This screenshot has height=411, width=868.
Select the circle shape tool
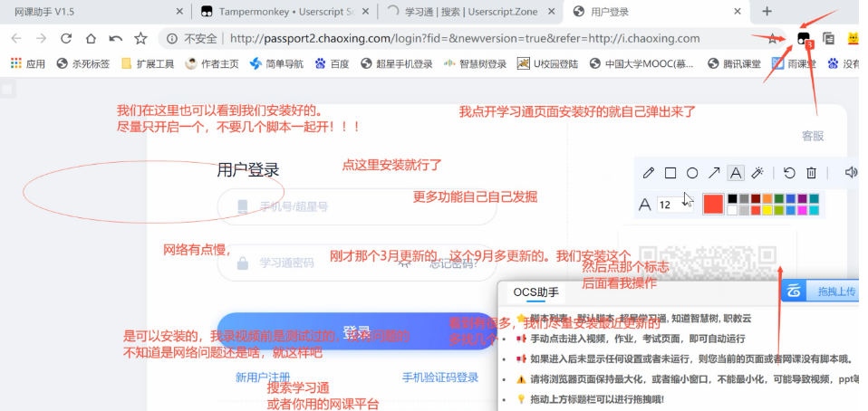coord(692,173)
